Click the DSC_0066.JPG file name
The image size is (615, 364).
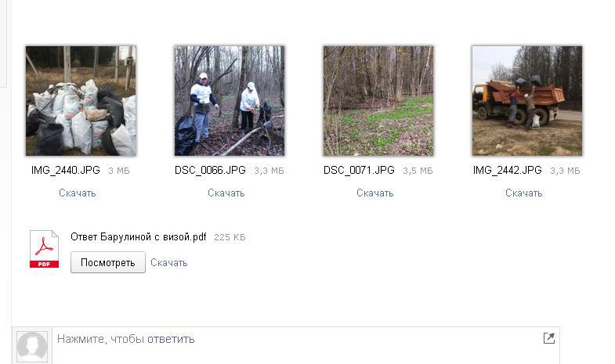210,170
